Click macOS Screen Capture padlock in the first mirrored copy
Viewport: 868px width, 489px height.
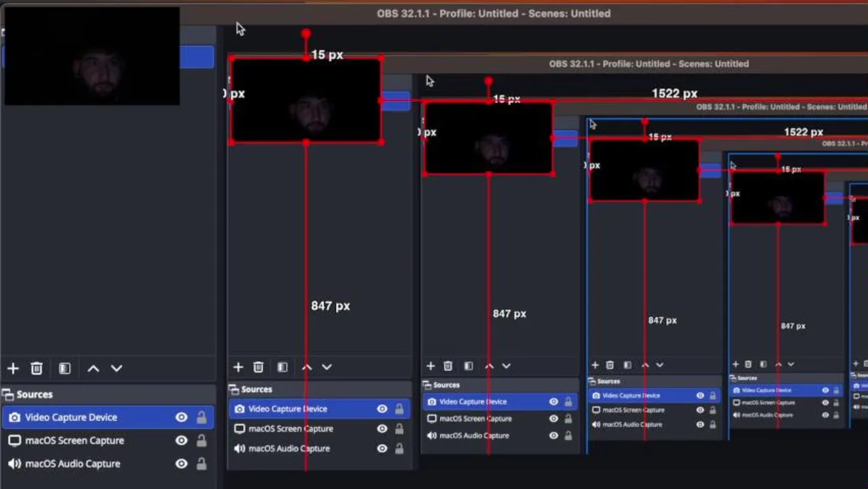[x=399, y=429]
